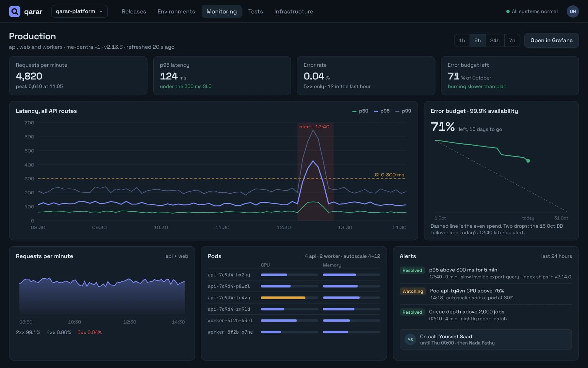Select pod api-7c9d4-zm91d
Image resolution: width=588 pixels, height=368 pixels.
(x=229, y=309)
